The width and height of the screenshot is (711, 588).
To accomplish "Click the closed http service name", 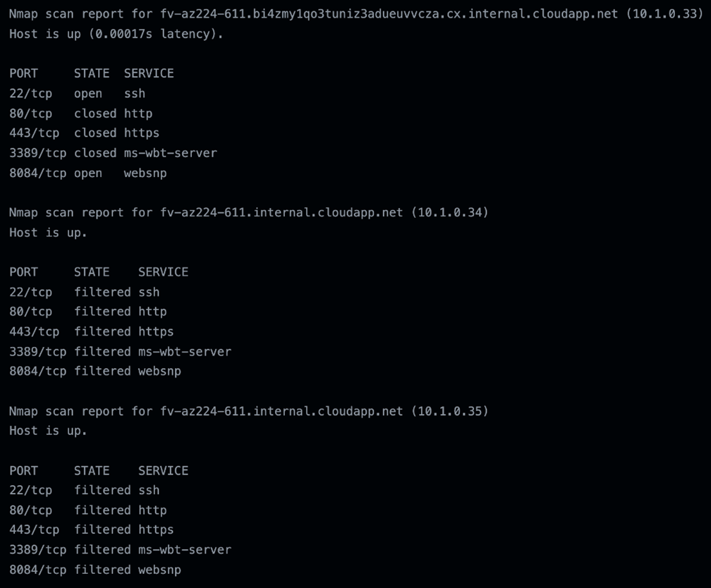I will (x=138, y=114).
